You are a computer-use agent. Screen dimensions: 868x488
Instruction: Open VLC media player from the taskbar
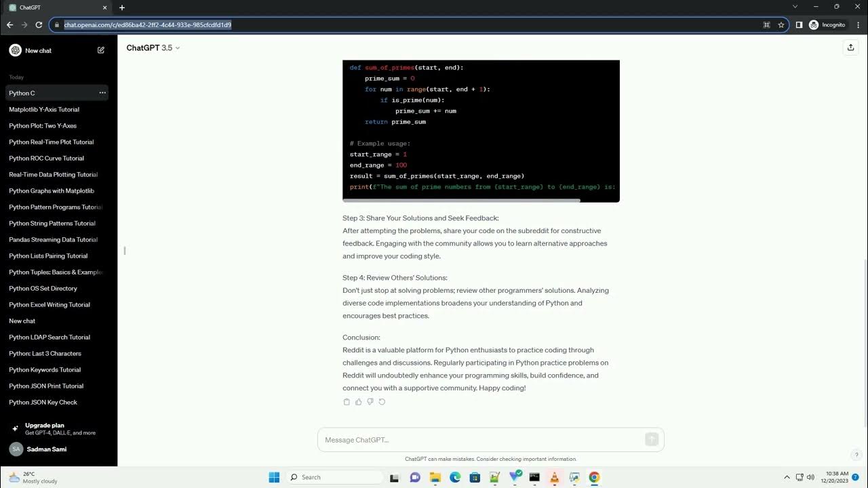point(554,477)
